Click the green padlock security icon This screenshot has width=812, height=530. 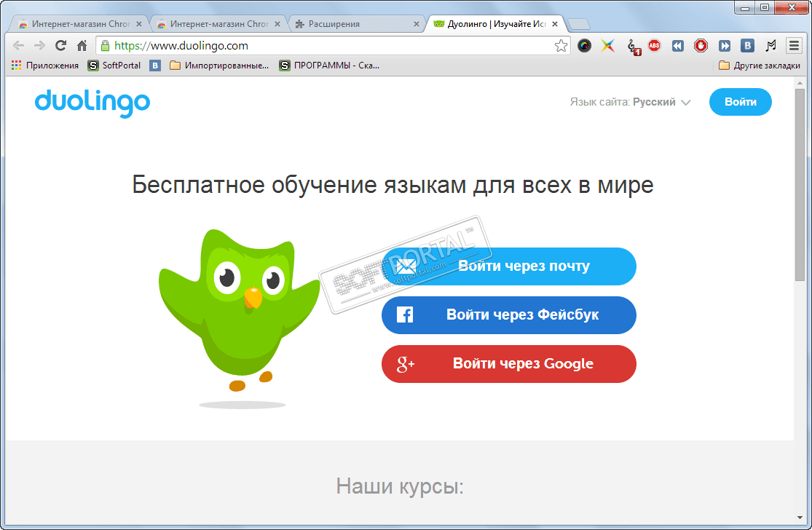(105, 46)
